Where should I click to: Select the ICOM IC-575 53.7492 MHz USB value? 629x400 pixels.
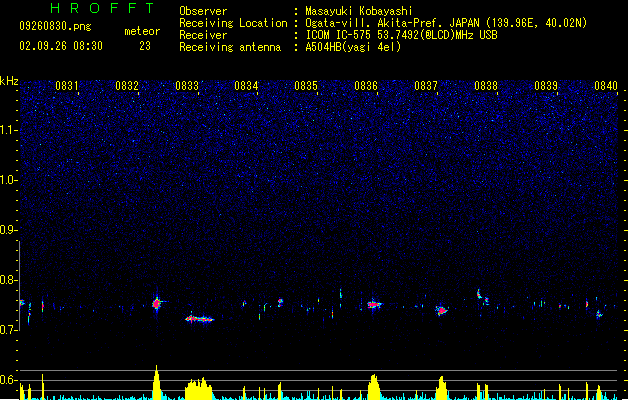[x=401, y=35]
